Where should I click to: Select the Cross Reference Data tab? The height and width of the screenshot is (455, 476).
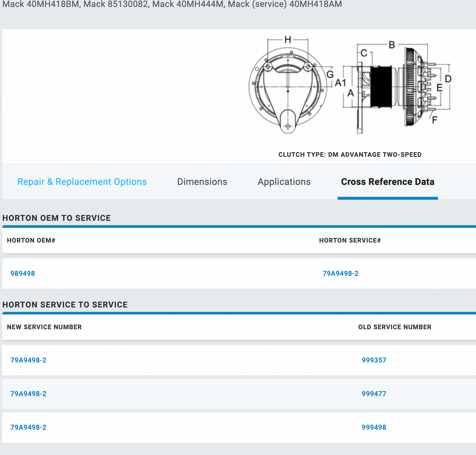click(387, 182)
